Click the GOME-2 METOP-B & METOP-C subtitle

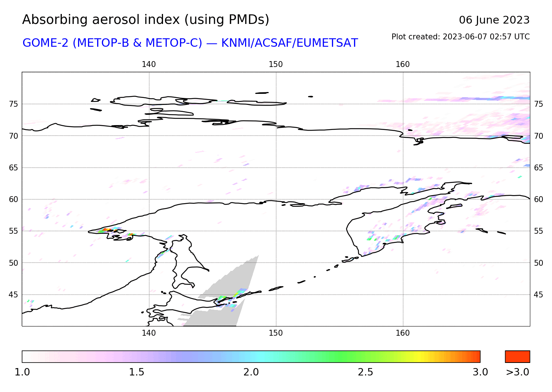[190, 43]
